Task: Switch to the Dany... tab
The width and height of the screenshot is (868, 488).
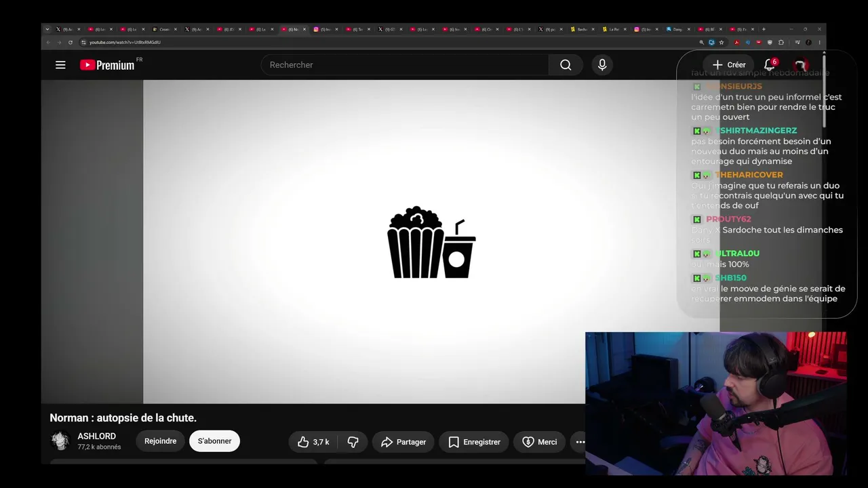Action: [678, 29]
